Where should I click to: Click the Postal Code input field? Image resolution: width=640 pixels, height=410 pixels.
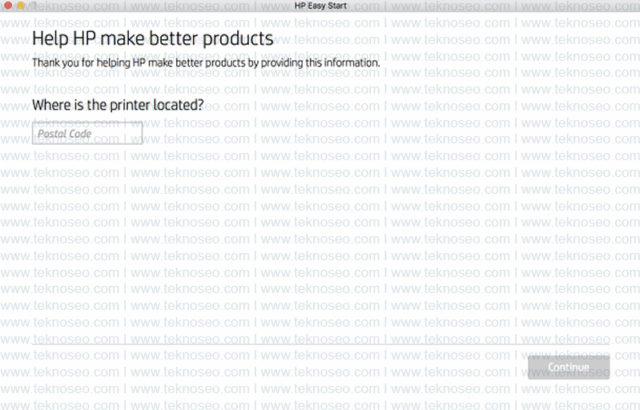87,133
